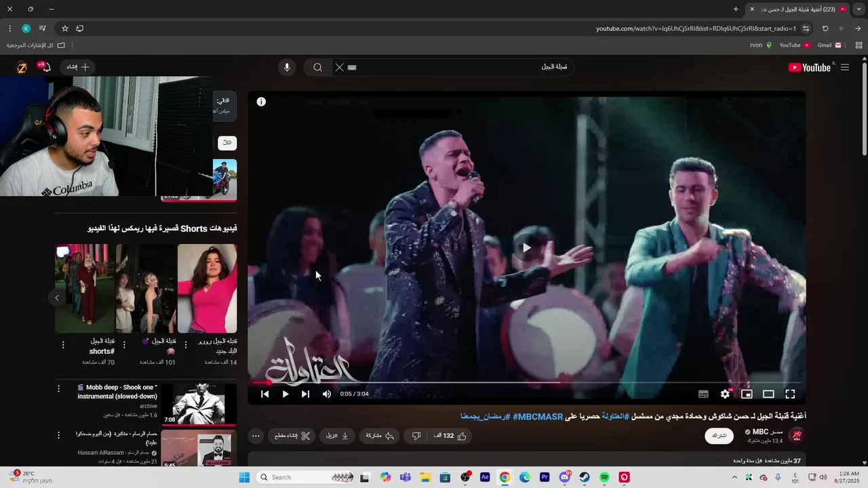Image resolution: width=868 pixels, height=488 pixels.
Task: Dislike the video with thumbs down
Action: tap(416, 436)
